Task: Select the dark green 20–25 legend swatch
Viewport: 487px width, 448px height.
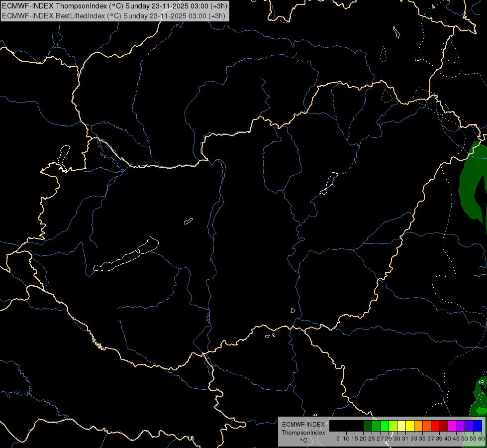Action: (368, 426)
